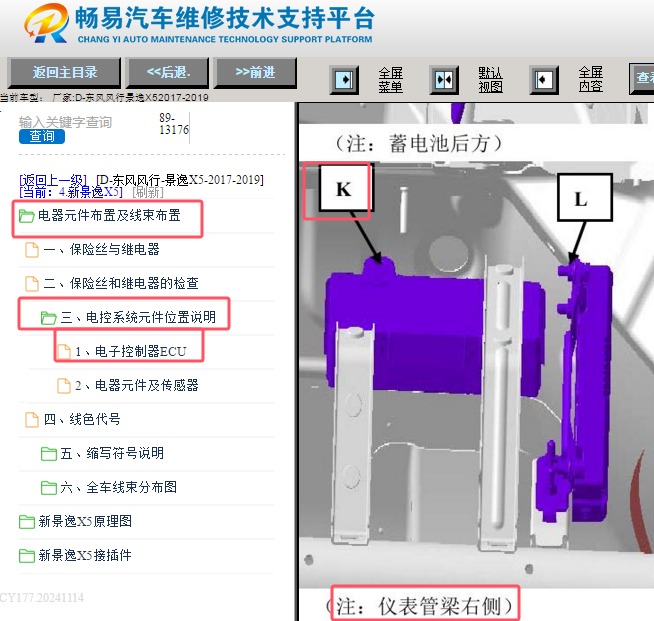Click the 刷新 refresh link
Viewport: 654px width, 621px height.
click(x=148, y=192)
